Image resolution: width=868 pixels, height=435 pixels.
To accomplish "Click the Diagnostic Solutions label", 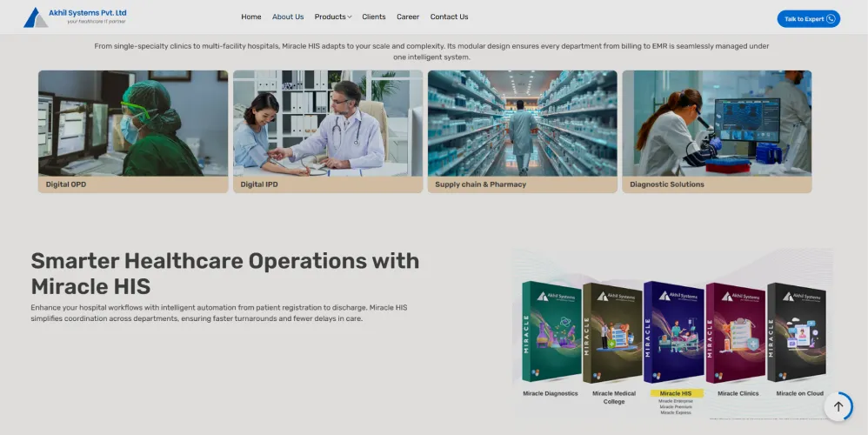I will (667, 184).
